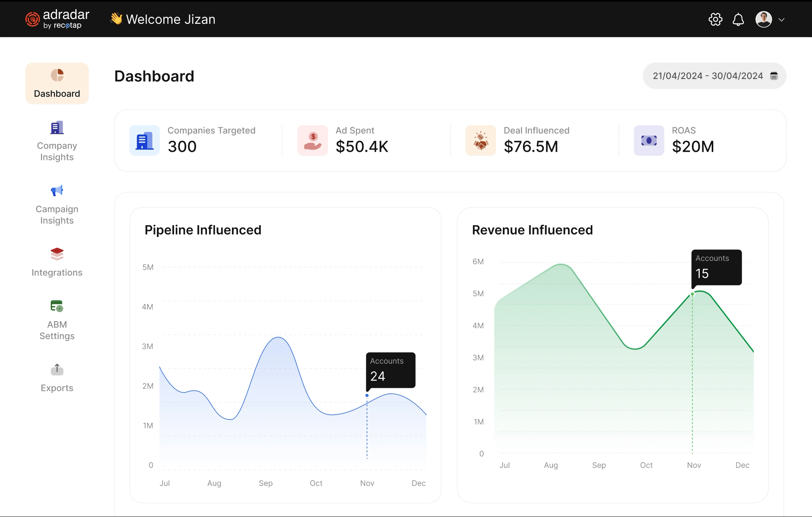The width and height of the screenshot is (812, 517).
Task: Open ABM Settings via its wallet icon
Action: (57, 306)
